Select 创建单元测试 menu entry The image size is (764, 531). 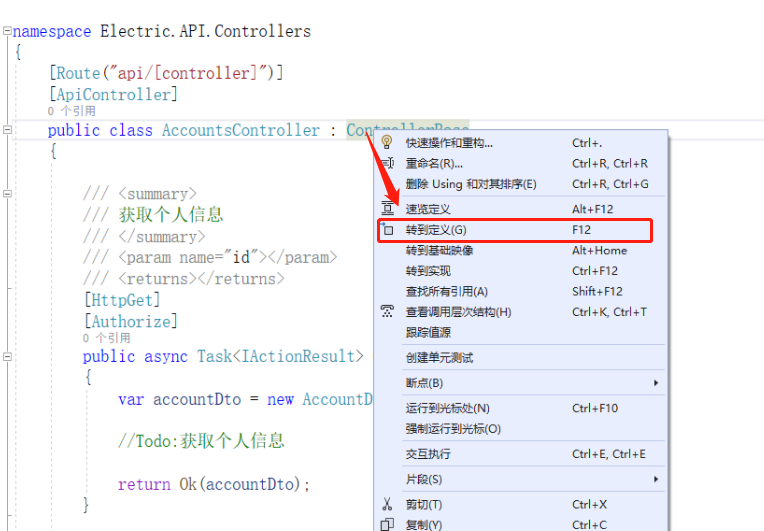point(439,357)
